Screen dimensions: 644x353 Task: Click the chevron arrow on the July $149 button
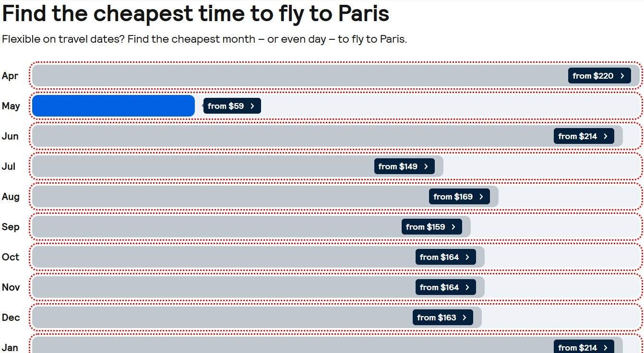[x=426, y=166]
